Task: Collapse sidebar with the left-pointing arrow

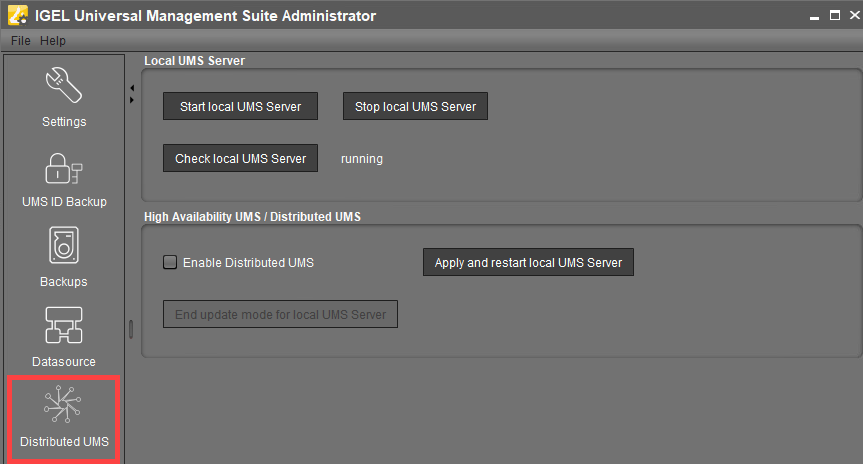Action: pyautogui.click(x=132, y=88)
